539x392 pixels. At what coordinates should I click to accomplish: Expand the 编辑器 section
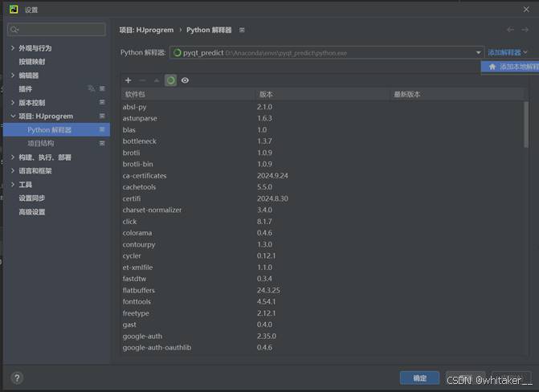click(x=13, y=75)
